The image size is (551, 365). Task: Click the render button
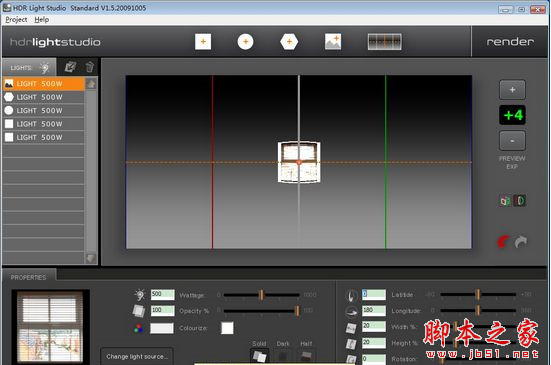[x=510, y=42]
